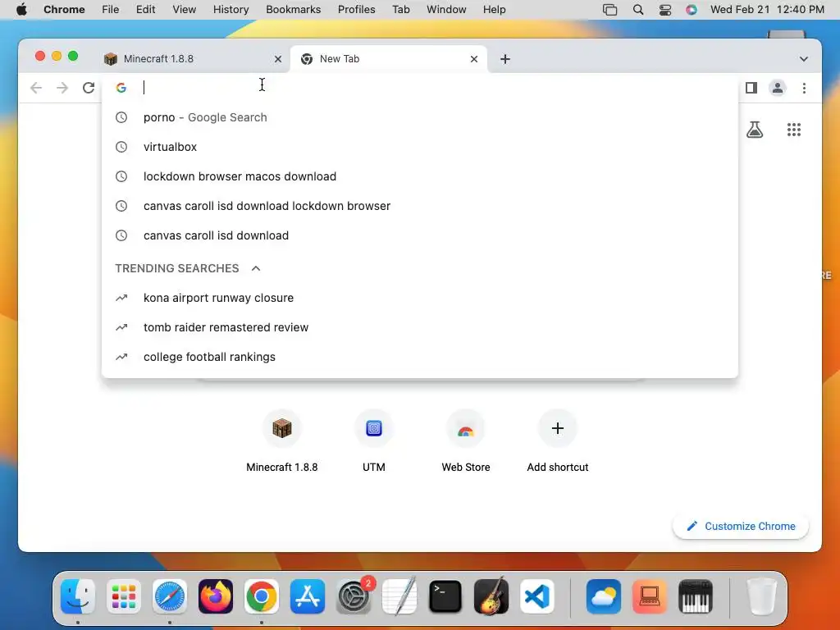Open Firefox from the dock
Image resolution: width=840 pixels, height=630 pixels.
[216, 596]
